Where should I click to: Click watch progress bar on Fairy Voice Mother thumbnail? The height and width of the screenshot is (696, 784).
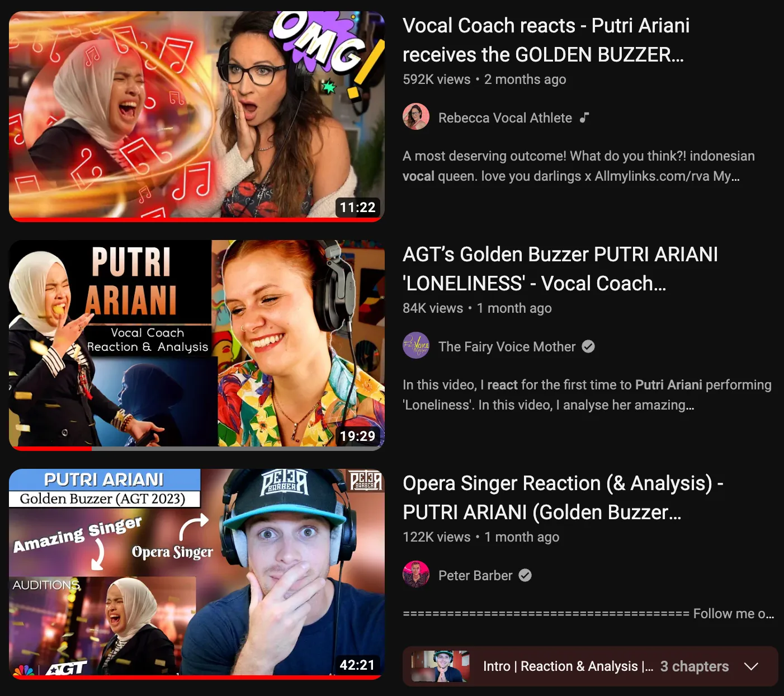(x=197, y=448)
